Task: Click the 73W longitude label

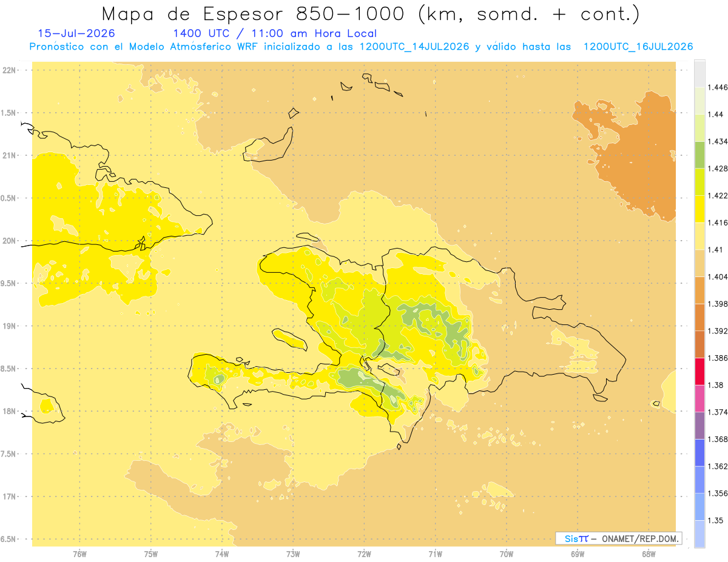Action: coord(293,554)
